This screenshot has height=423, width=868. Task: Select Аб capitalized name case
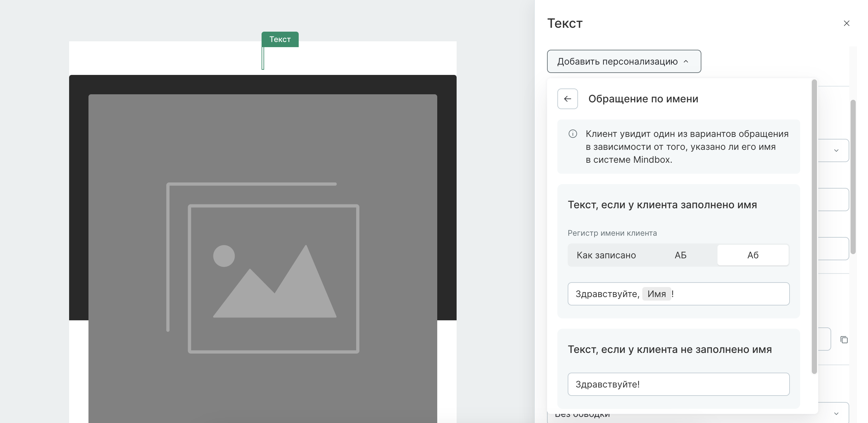click(753, 255)
